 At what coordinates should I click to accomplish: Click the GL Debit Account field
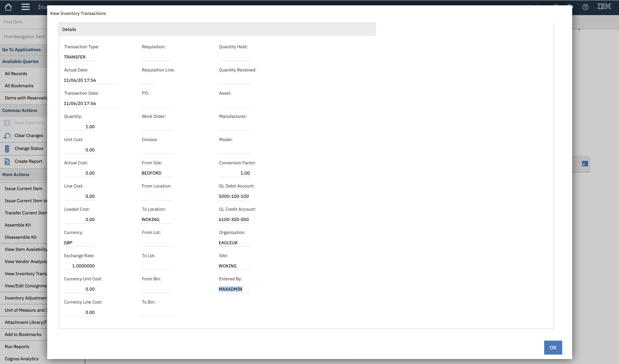[x=234, y=196]
